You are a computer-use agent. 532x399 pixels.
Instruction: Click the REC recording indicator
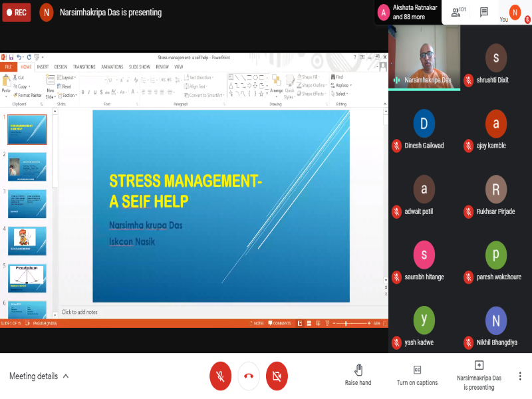(x=17, y=12)
